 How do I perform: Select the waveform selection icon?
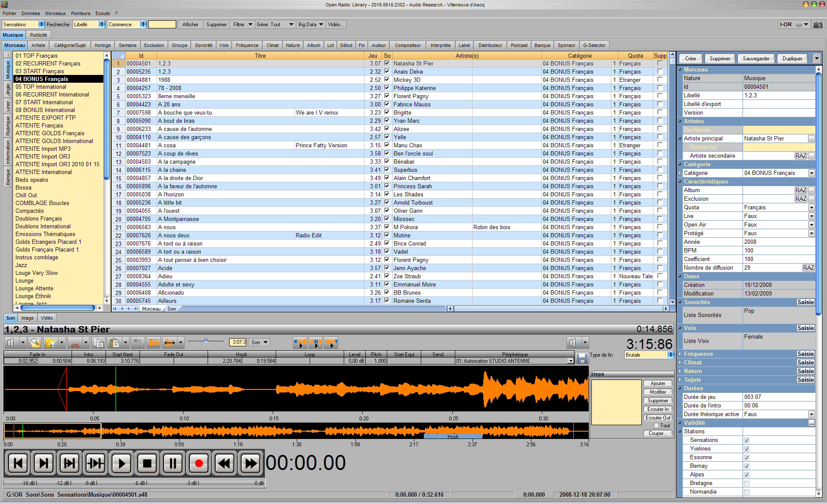(x=154, y=342)
